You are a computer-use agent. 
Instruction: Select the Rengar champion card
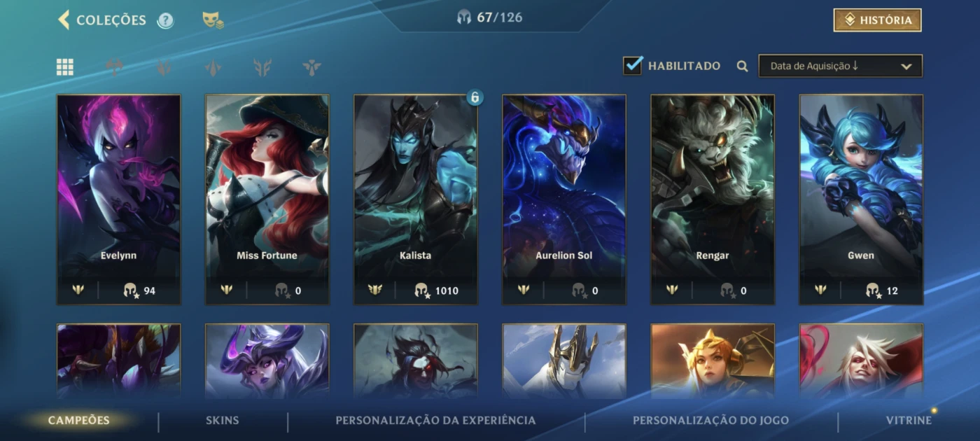713,199
